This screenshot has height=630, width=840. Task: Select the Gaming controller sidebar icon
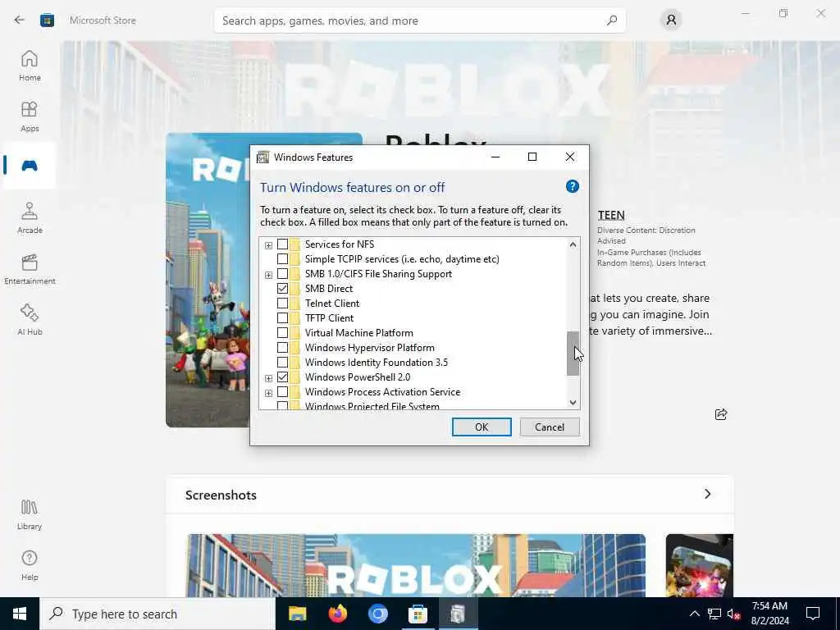pyautogui.click(x=30, y=166)
